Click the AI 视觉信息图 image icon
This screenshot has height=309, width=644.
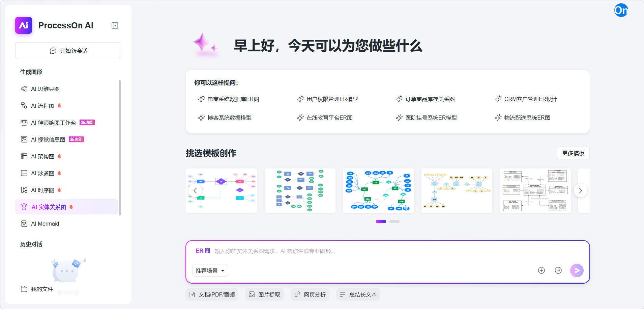(x=24, y=139)
